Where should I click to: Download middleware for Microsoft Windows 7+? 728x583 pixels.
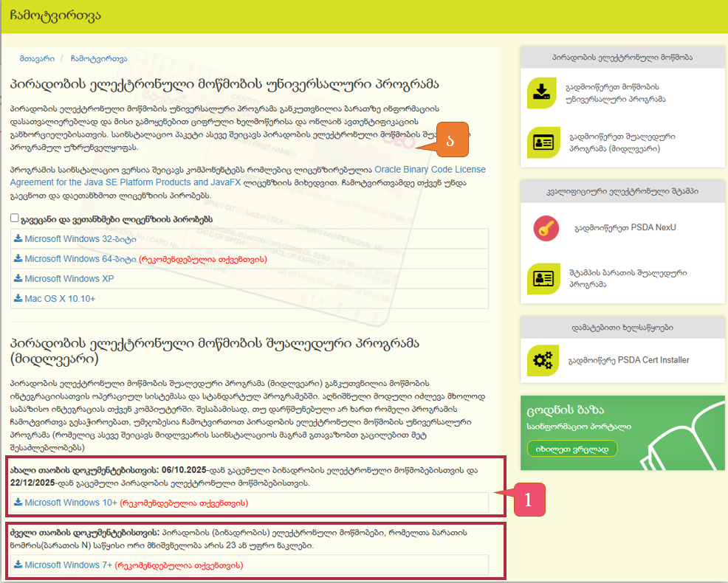[68, 565]
